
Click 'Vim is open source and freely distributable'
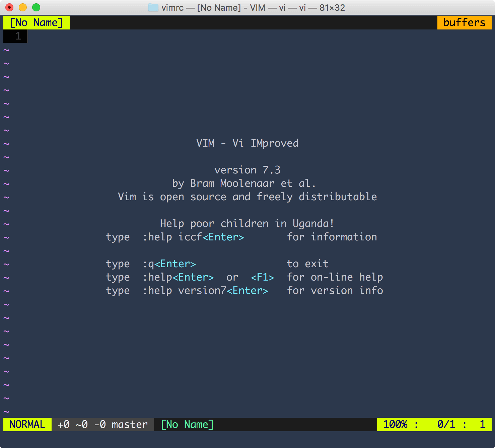point(247,197)
